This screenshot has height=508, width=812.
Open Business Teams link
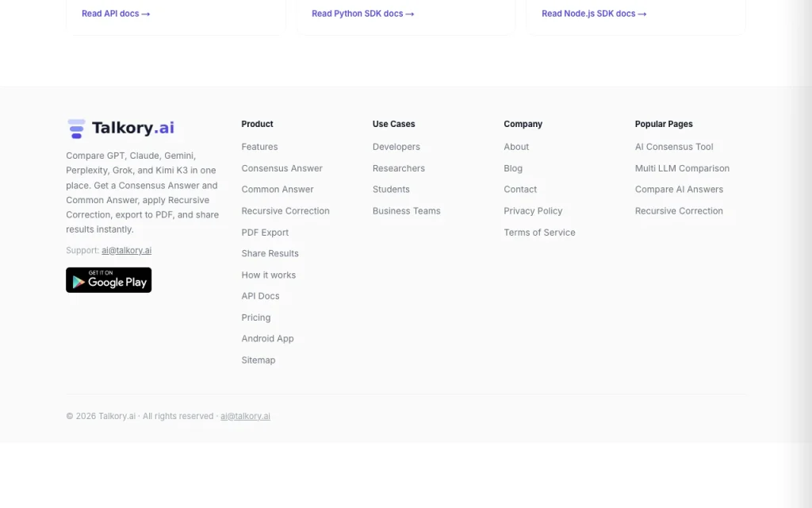click(407, 211)
